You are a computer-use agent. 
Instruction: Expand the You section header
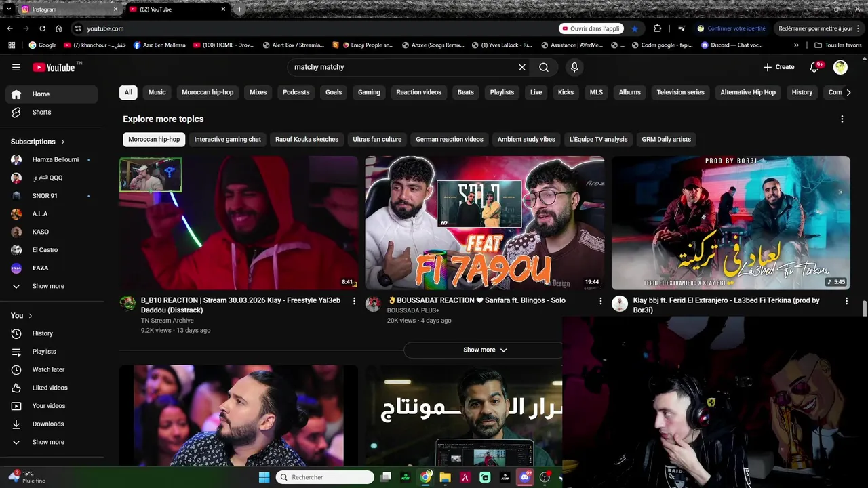point(22,316)
